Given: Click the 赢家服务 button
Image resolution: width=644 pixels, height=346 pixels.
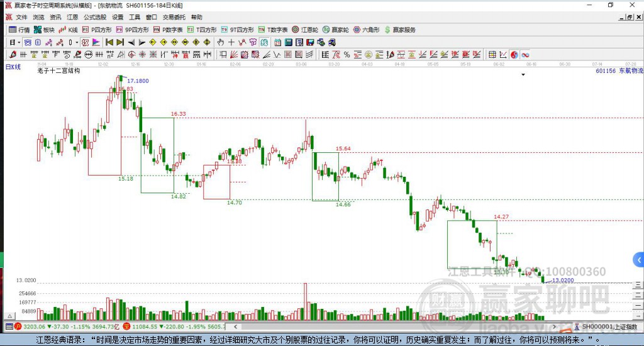Looking at the screenshot, I should pos(400,30).
